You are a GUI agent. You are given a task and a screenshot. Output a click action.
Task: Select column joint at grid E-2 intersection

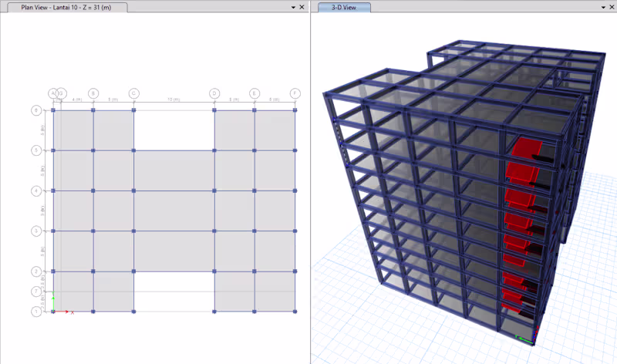point(255,271)
